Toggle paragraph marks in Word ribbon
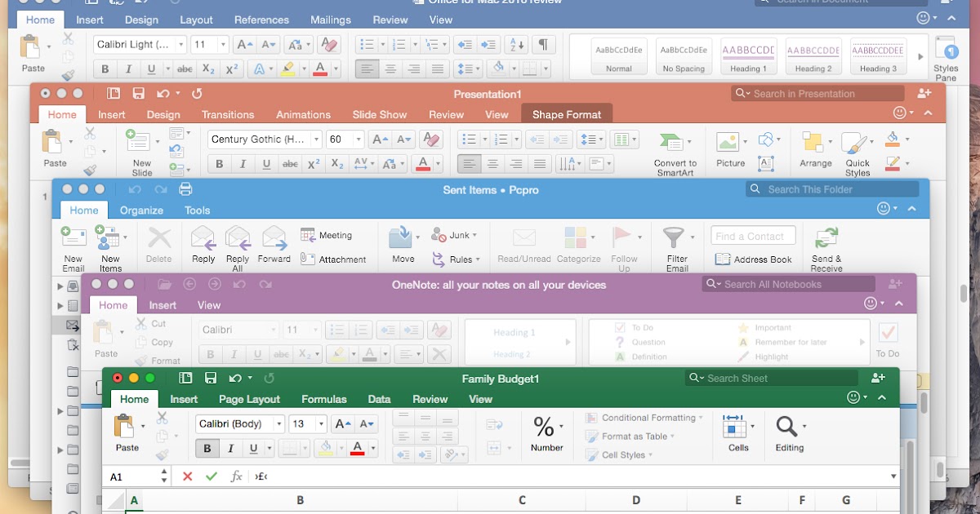Screen dimensions: 980x514 (544, 45)
